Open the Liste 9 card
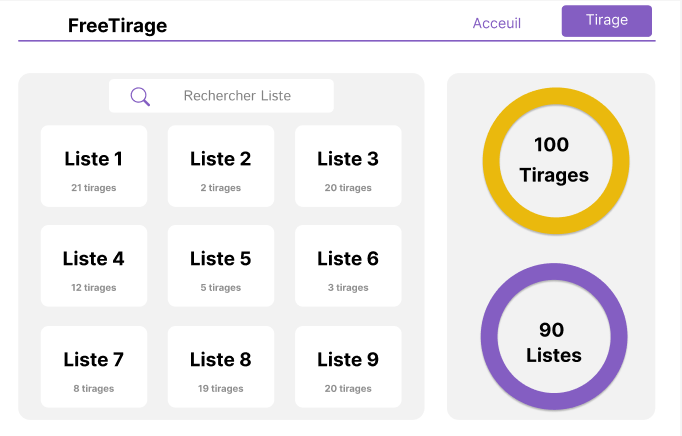Viewport: 682px width, 436px height. (348, 367)
